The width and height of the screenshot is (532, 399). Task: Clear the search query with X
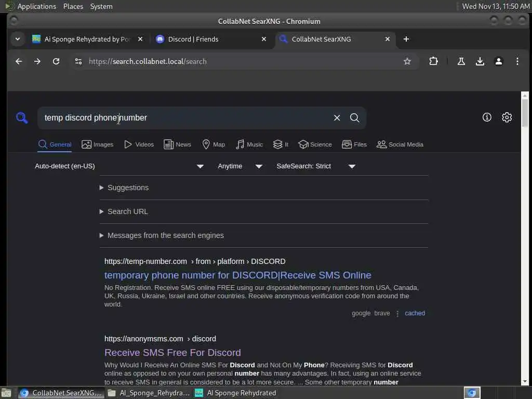337,118
